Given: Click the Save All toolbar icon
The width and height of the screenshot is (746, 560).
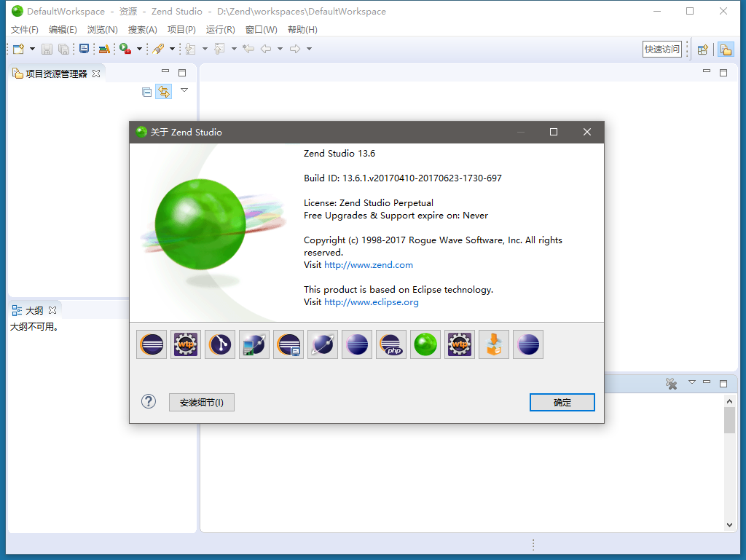Looking at the screenshot, I should coord(63,48).
